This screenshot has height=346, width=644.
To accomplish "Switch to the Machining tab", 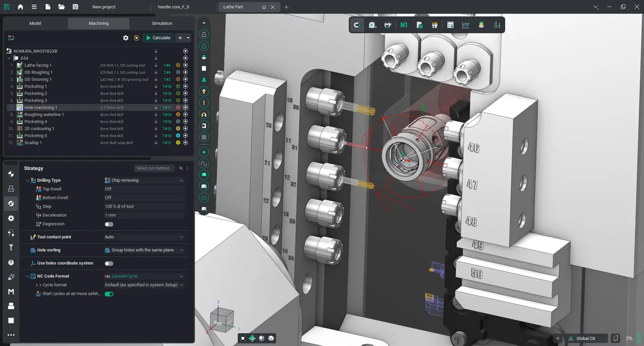I will tap(99, 23).
